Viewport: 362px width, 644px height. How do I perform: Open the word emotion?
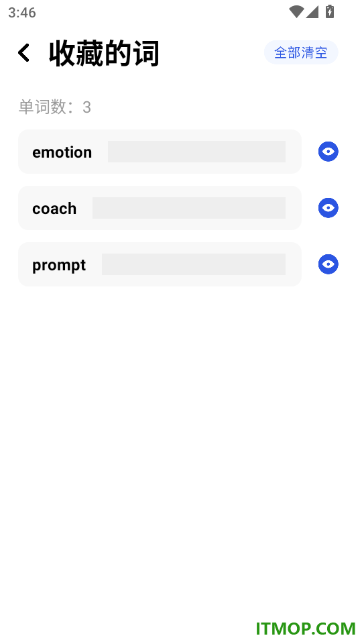click(x=62, y=152)
